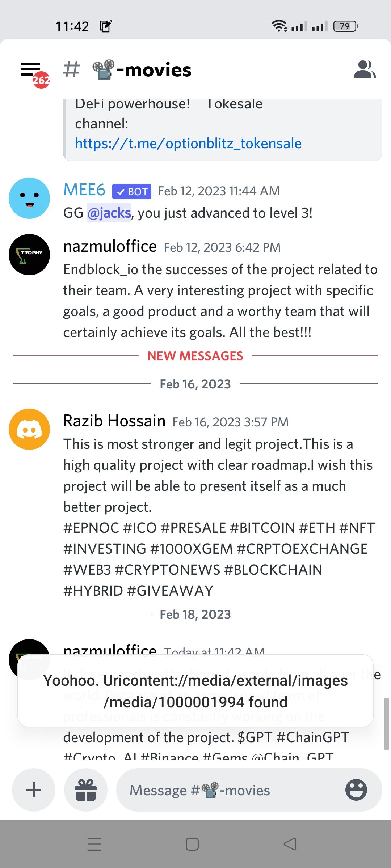The height and width of the screenshot is (868, 391).
Task: Click the message list scrollbar
Action: [386, 723]
